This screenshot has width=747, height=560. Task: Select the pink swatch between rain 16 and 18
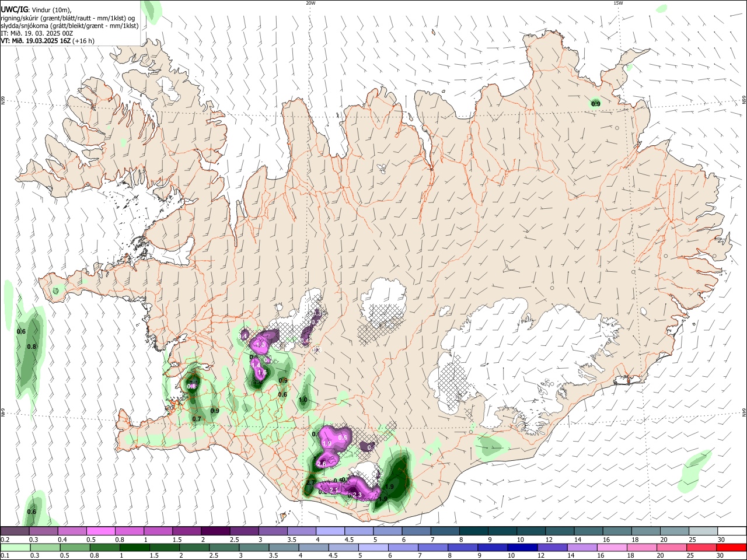[612, 547]
